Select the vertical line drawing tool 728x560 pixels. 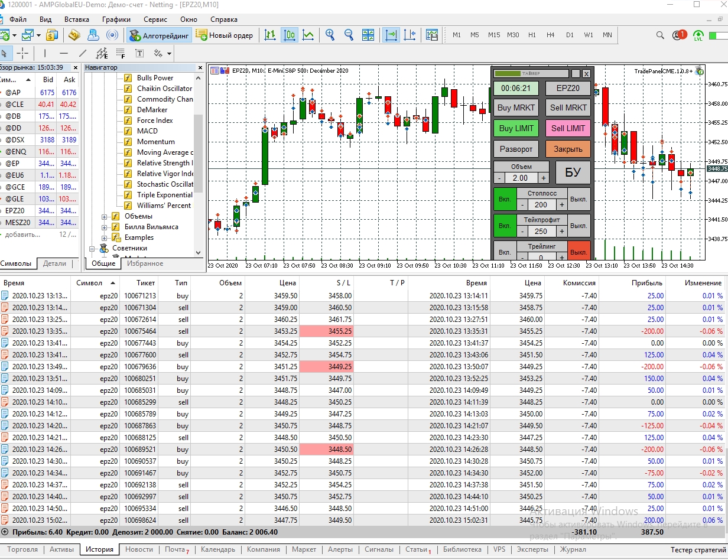45,53
